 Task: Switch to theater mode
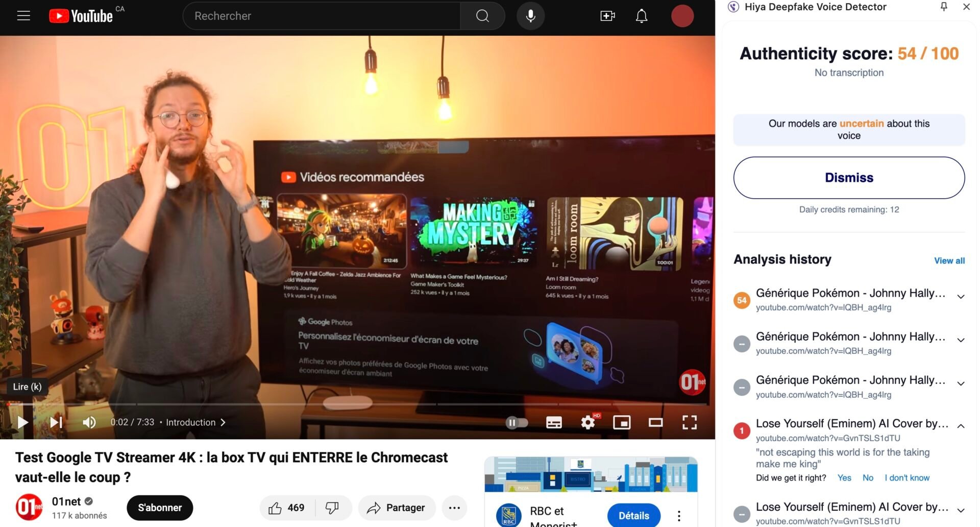[x=655, y=422]
